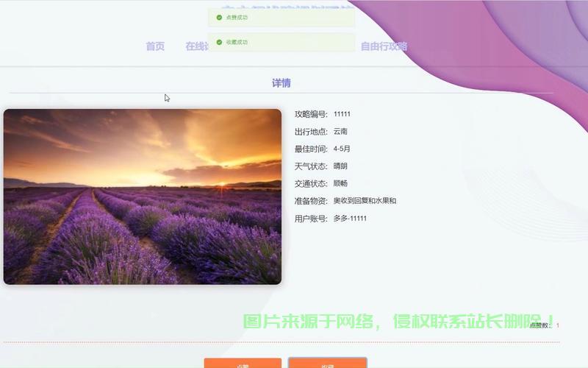
Task: Click the 点赞成功 notification message
Action: (x=282, y=17)
